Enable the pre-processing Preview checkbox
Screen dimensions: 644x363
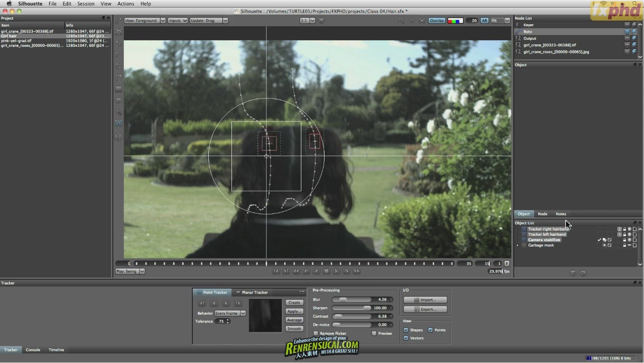[x=374, y=333]
